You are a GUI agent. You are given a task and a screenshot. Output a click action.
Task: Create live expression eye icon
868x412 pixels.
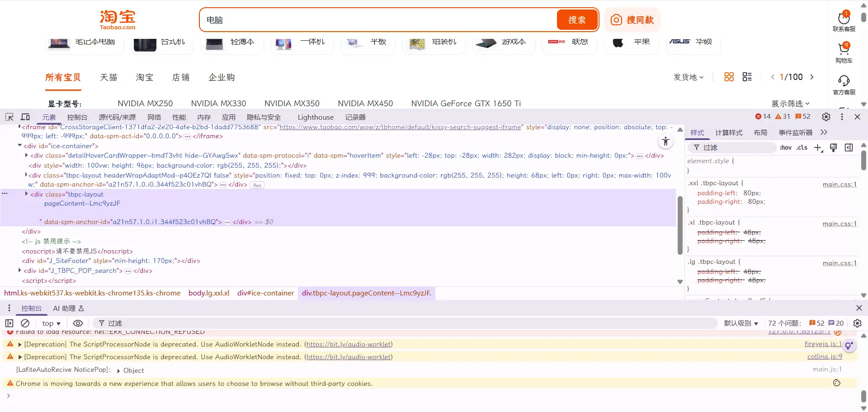tap(78, 323)
